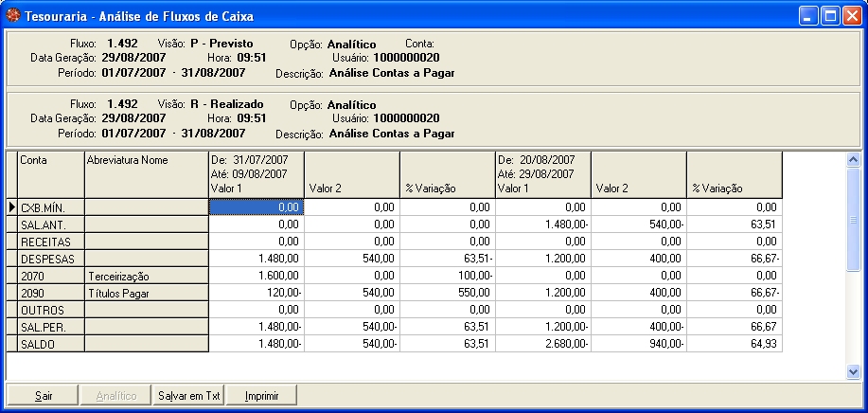Click the Sair button

42,396
